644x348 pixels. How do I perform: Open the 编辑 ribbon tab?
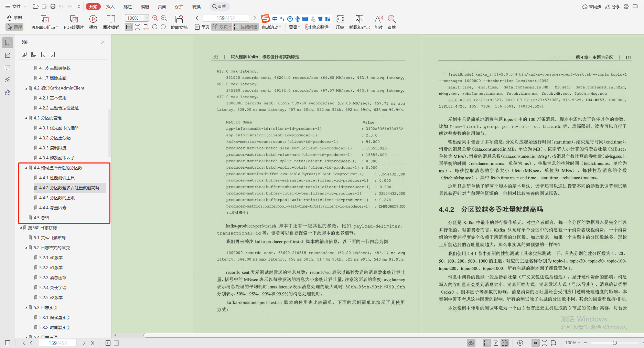(145, 7)
